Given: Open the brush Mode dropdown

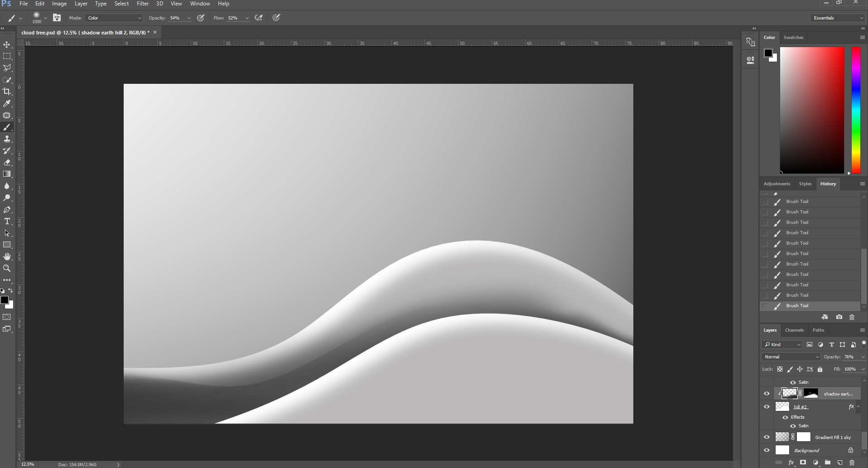Looking at the screenshot, I should click(x=114, y=18).
